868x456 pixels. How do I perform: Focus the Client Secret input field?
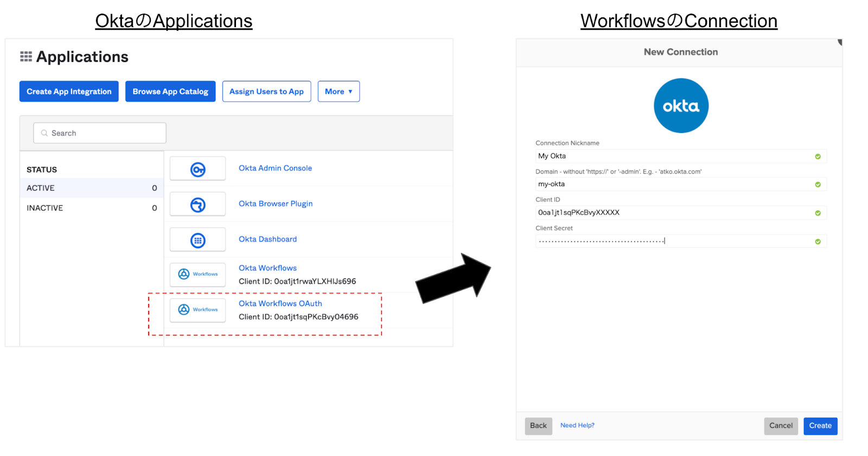(x=673, y=241)
